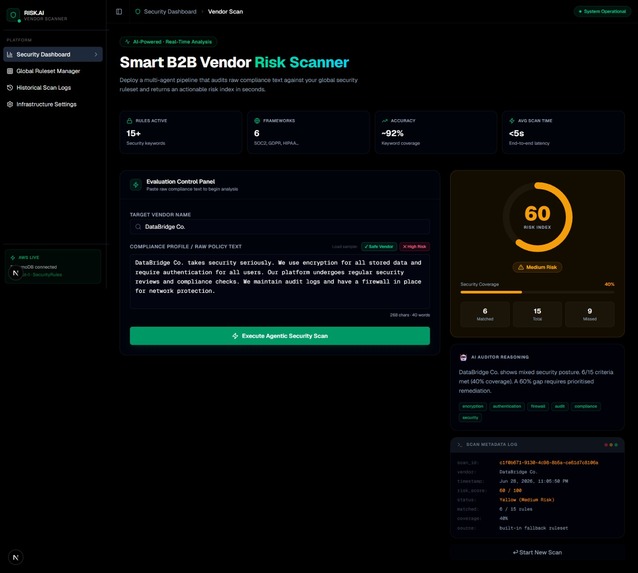The width and height of the screenshot is (638, 573).
Task: Click into the compliance policy text area
Action: pos(280,281)
